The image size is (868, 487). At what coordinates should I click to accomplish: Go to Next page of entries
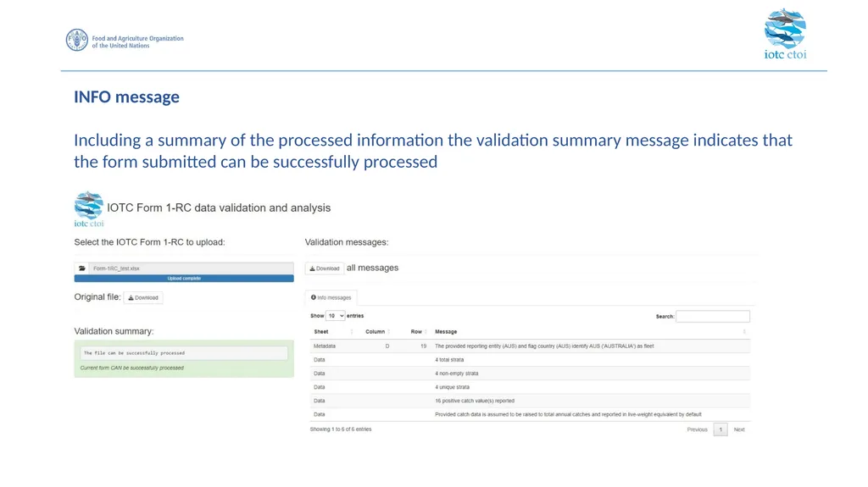739,429
